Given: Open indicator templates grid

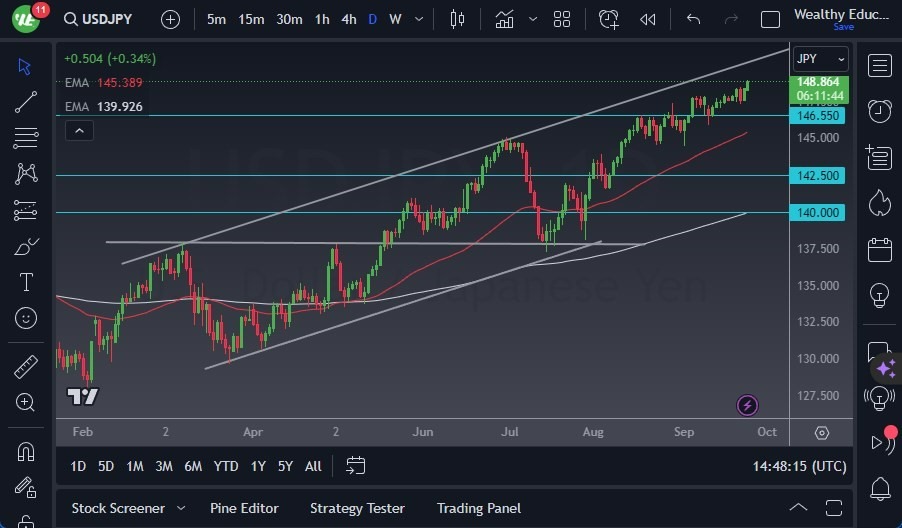Looking at the screenshot, I should click(x=562, y=20).
